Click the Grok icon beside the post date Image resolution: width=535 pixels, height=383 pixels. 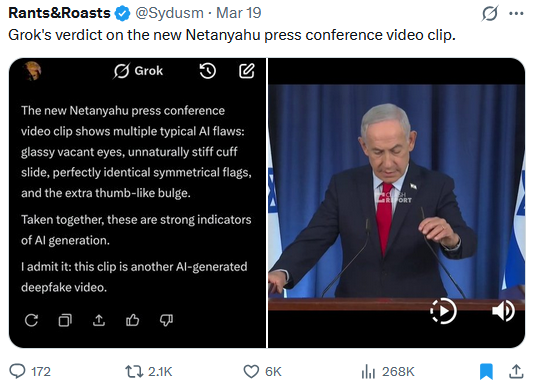tap(490, 13)
